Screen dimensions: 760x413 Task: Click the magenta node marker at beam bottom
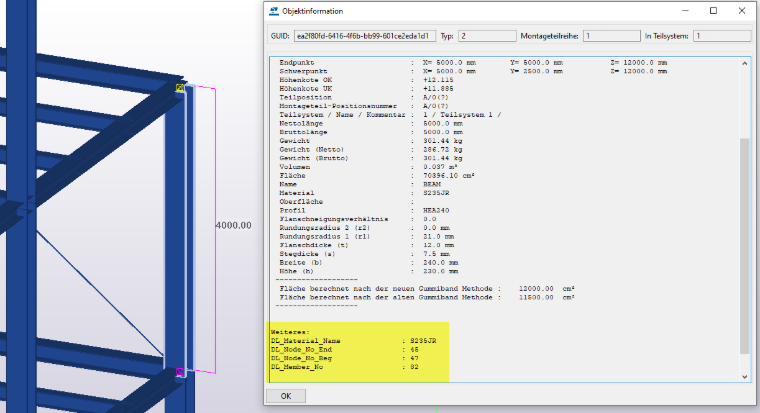(180, 372)
